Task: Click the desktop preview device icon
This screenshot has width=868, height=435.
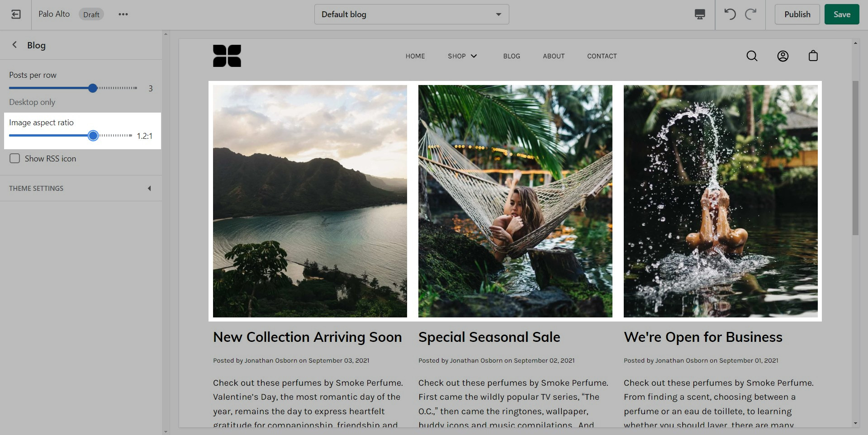Action: point(700,14)
